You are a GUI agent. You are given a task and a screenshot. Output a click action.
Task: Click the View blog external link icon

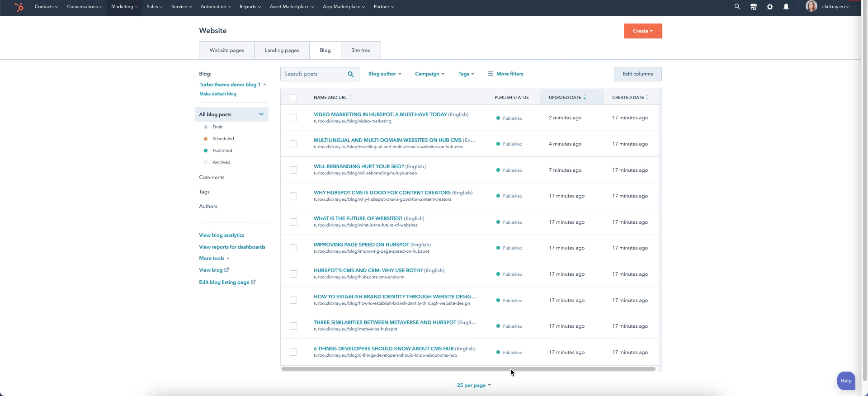[x=226, y=270]
